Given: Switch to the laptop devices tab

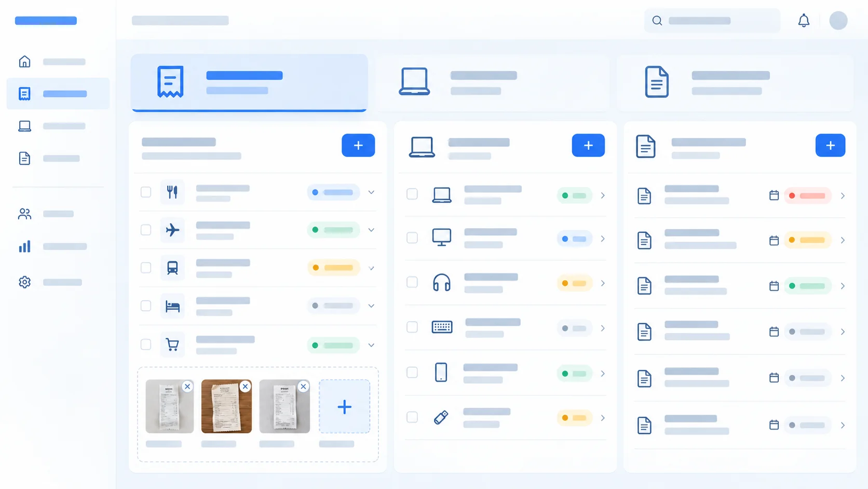Looking at the screenshot, I should 493,83.
